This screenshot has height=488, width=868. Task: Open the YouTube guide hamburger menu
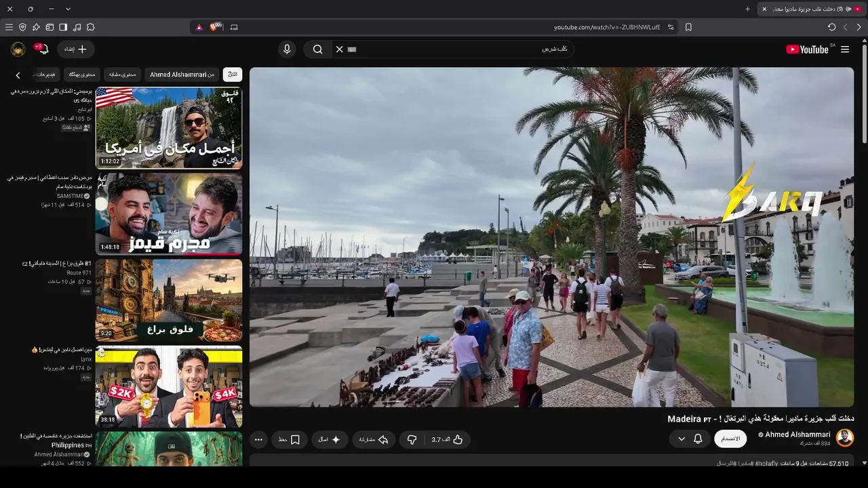point(845,49)
